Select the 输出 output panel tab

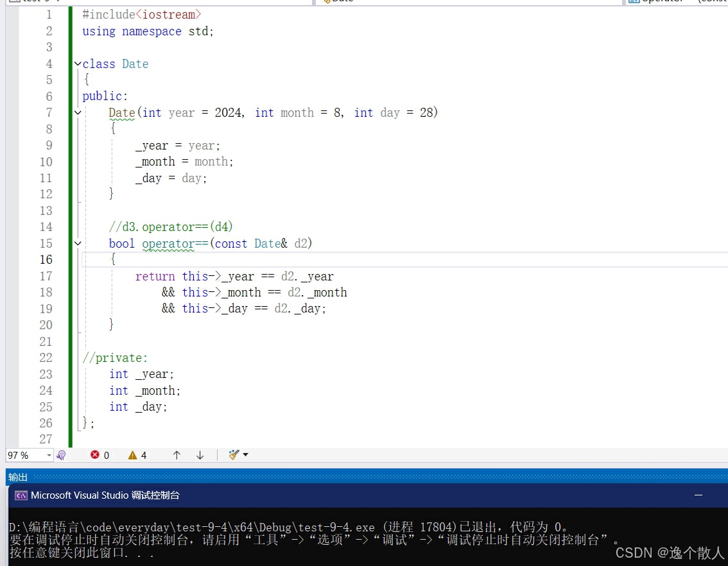[17, 477]
